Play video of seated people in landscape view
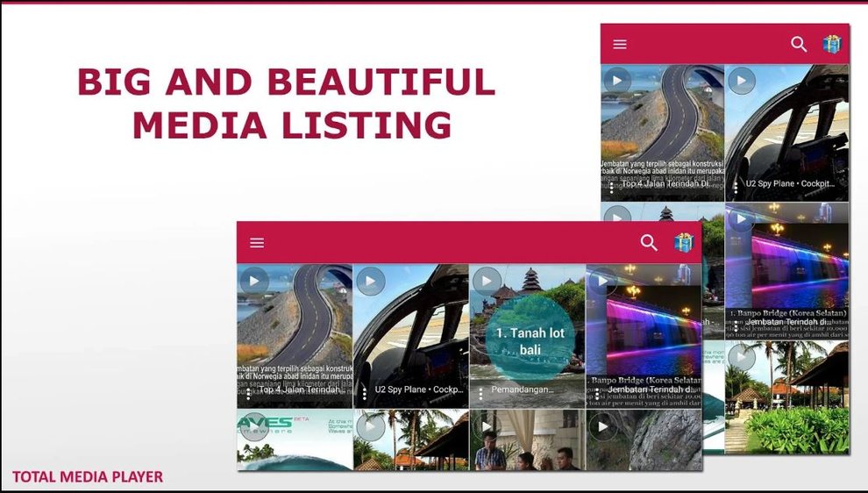 coord(487,426)
